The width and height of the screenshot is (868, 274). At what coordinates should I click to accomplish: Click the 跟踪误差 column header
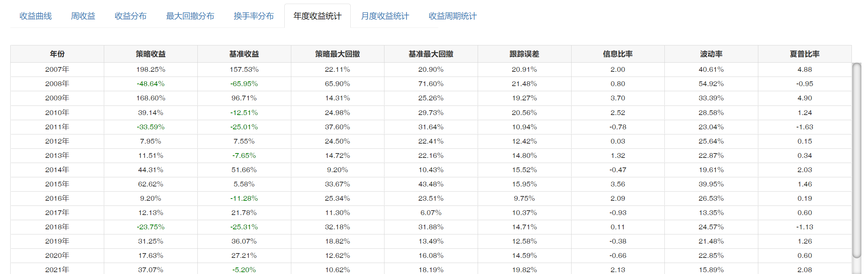[524, 54]
